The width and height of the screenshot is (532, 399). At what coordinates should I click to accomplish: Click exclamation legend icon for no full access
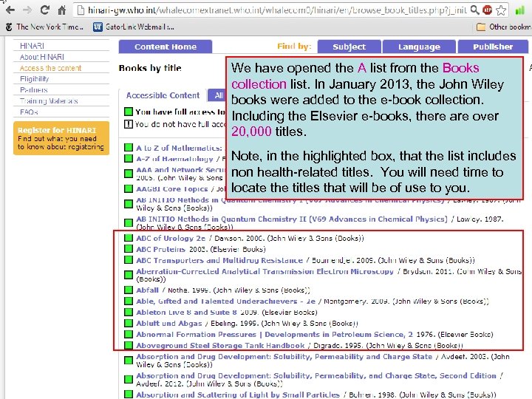coord(129,124)
